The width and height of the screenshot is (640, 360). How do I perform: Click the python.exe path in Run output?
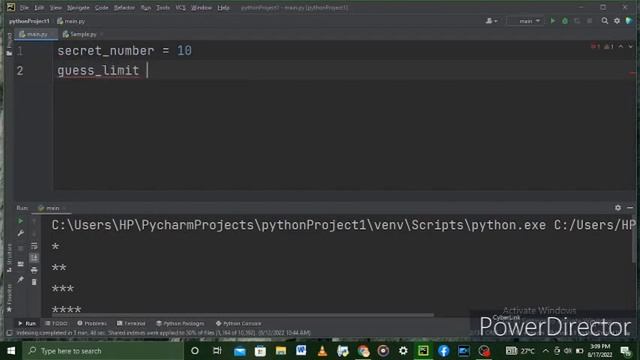click(x=299, y=225)
